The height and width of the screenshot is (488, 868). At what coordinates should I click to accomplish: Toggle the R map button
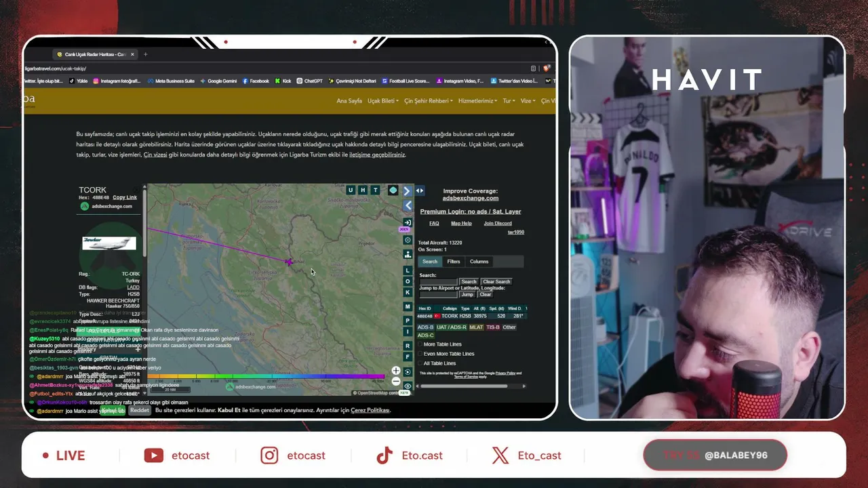coord(408,346)
